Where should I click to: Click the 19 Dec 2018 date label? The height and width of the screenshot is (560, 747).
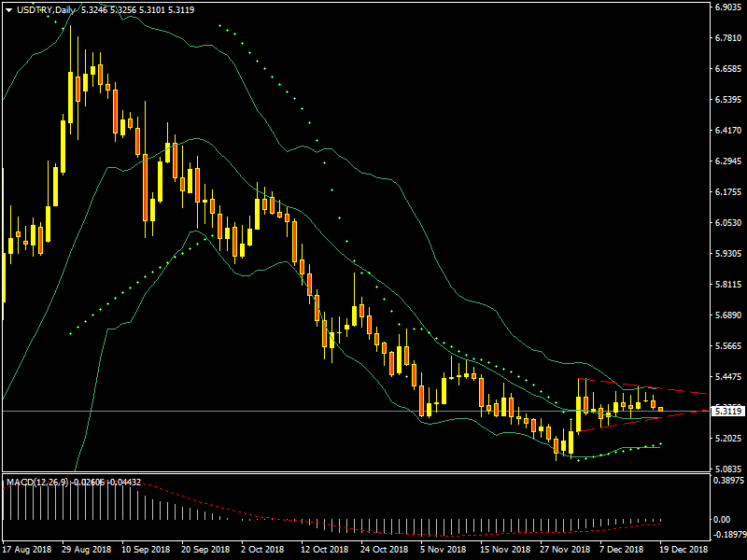(x=684, y=550)
